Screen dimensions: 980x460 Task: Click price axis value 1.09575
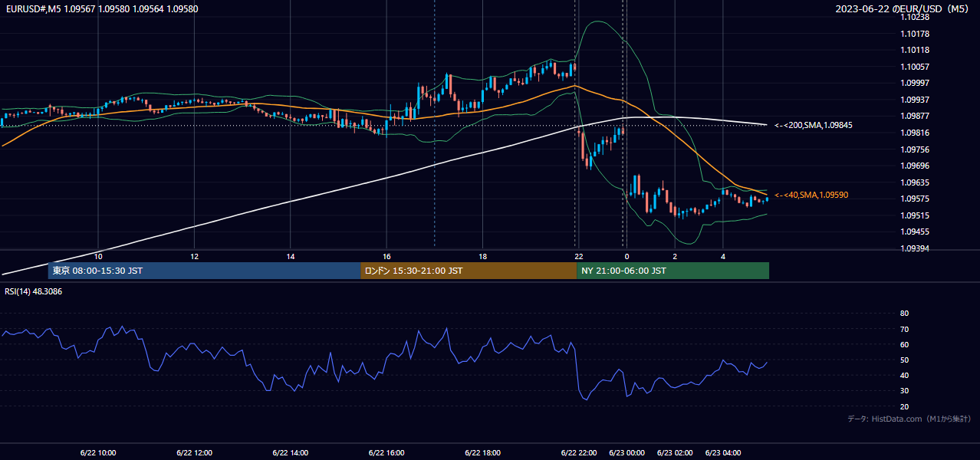coord(914,199)
